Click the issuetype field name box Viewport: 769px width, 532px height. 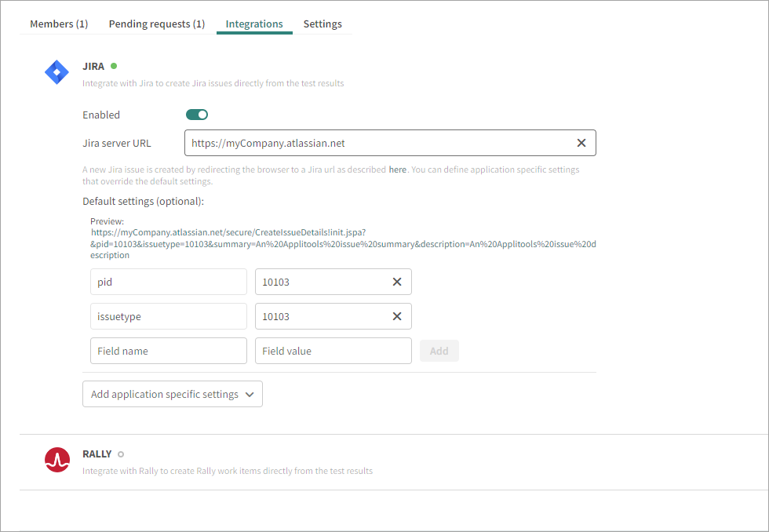[169, 316]
